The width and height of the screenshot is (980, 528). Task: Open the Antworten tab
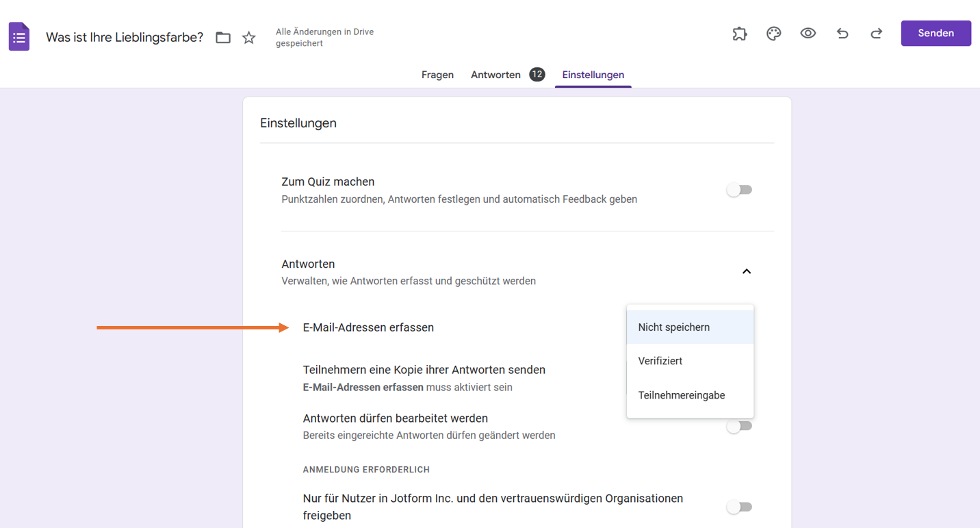(495, 75)
